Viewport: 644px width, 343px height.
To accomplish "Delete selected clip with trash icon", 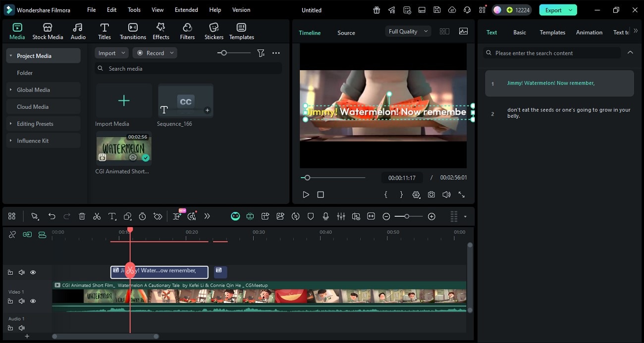I will click(x=82, y=216).
